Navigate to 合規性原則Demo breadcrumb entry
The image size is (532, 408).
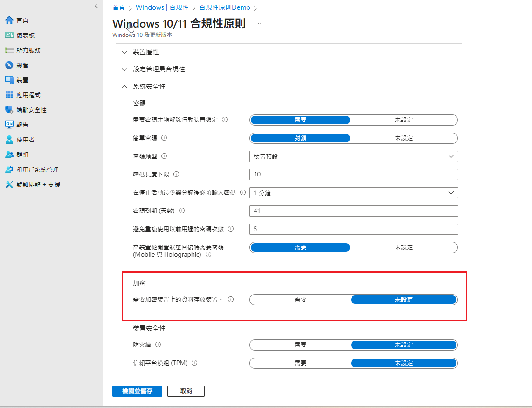point(226,7)
